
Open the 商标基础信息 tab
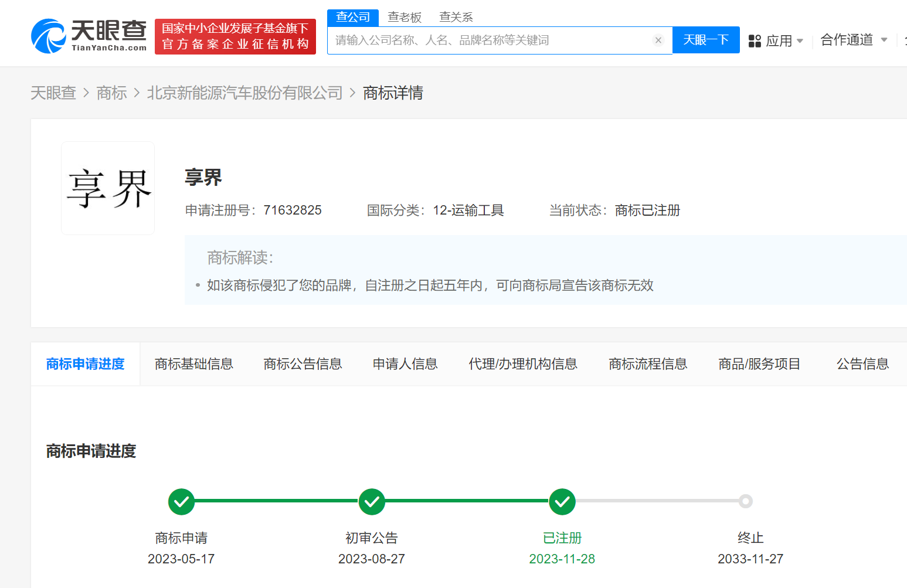point(194,363)
